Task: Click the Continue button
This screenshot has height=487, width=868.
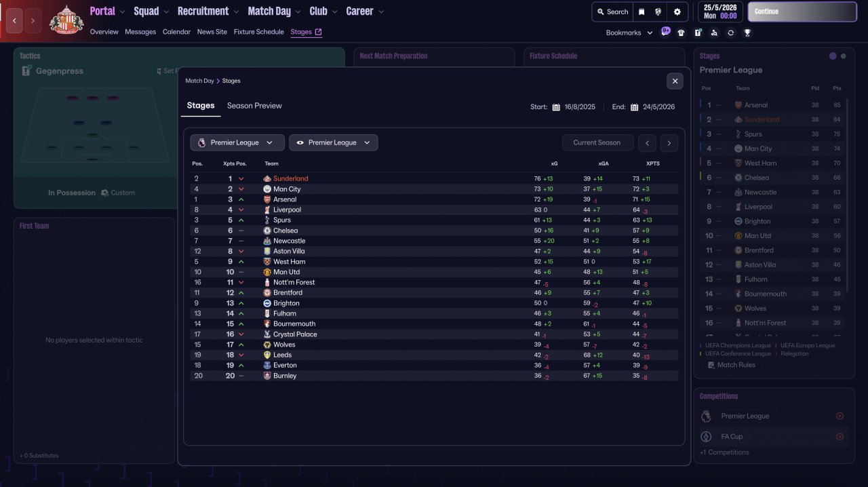Action: click(802, 12)
